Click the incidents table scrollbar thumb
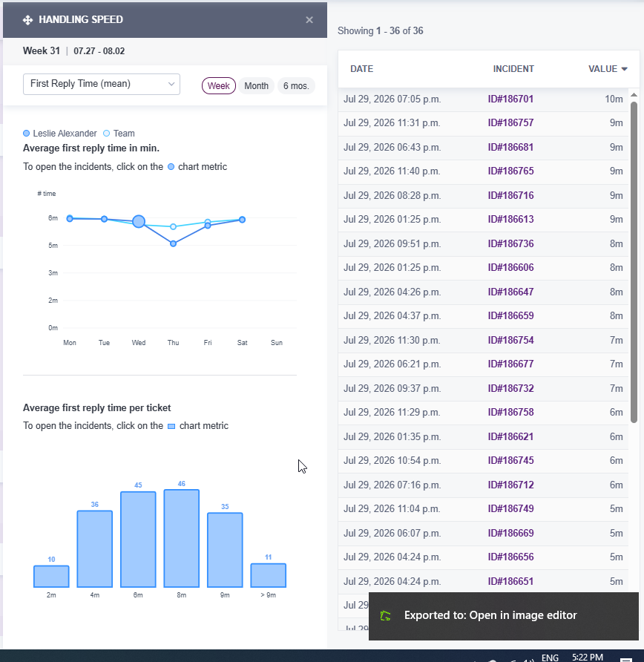 (634, 262)
